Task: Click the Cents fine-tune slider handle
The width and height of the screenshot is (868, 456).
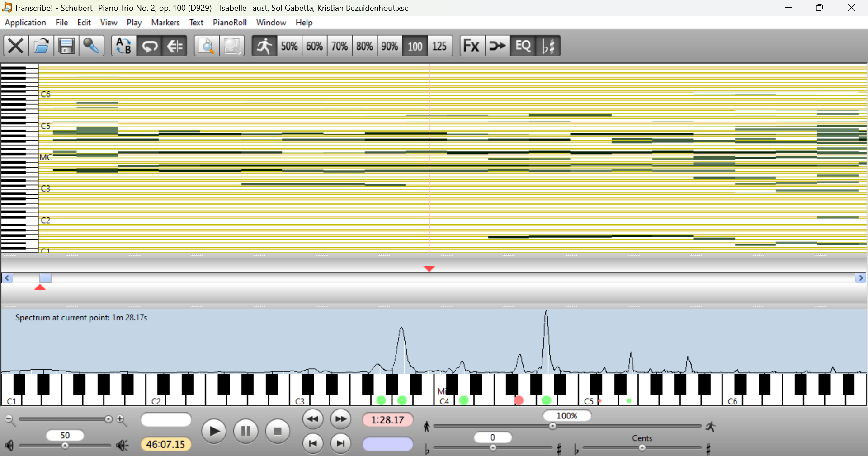Action: click(x=642, y=447)
